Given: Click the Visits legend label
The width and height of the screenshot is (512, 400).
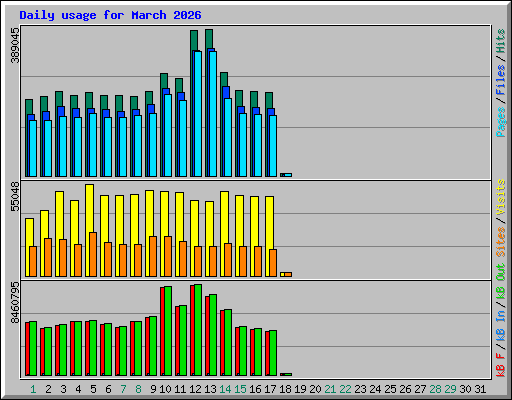Looking at the screenshot, I should coord(501,197).
